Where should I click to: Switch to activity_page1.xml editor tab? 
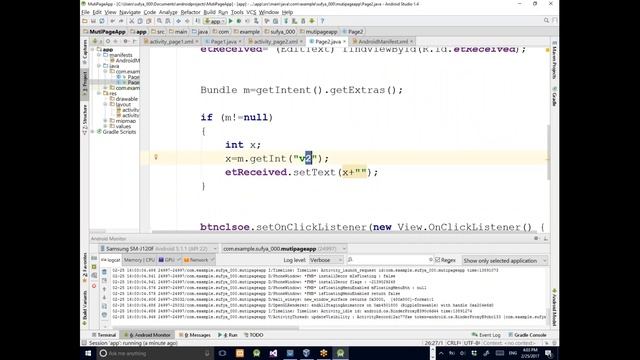click(171, 42)
